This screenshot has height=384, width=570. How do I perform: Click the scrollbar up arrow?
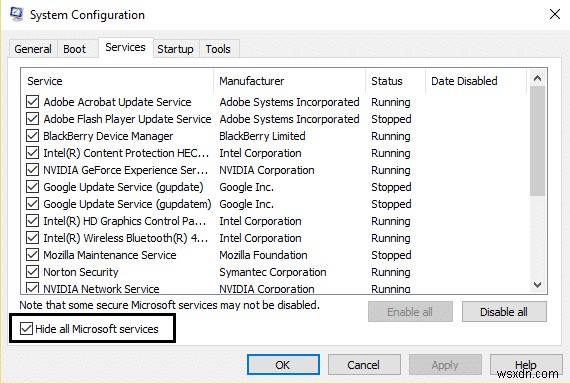(537, 78)
